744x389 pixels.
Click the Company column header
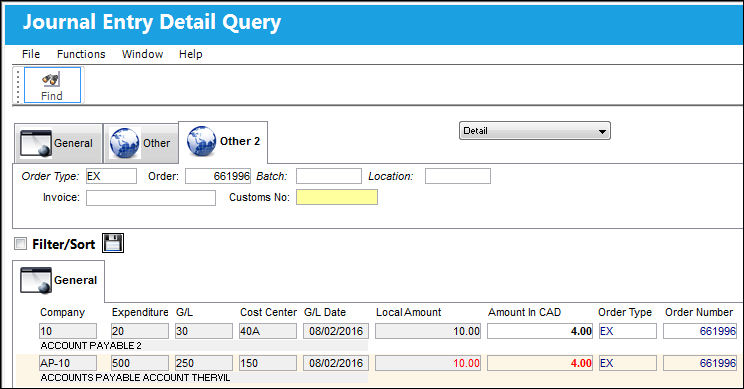[x=63, y=313]
